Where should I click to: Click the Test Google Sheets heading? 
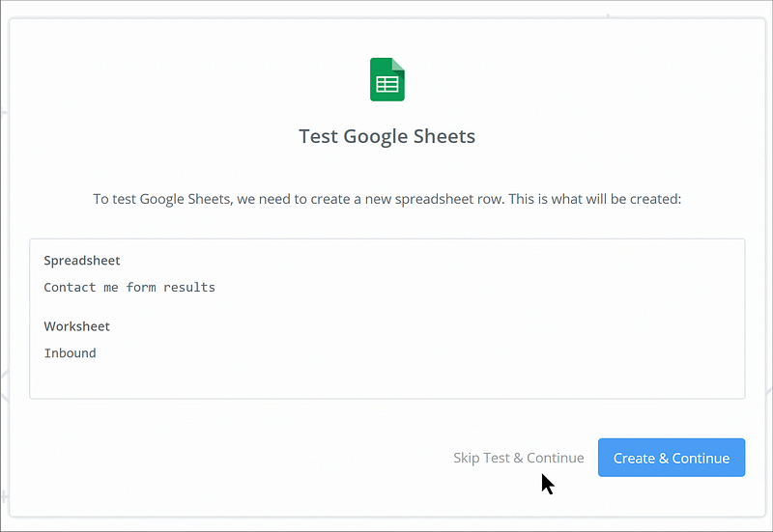(386, 136)
